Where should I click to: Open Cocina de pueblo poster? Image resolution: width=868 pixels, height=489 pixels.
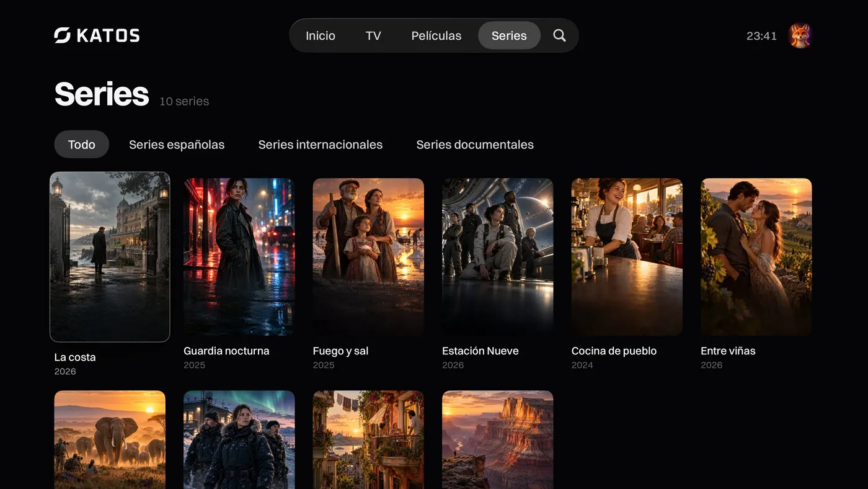(627, 257)
